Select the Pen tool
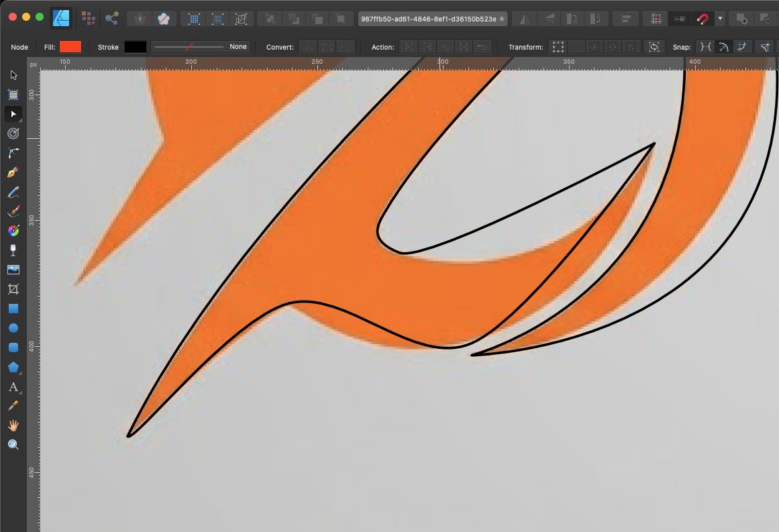 (x=13, y=172)
